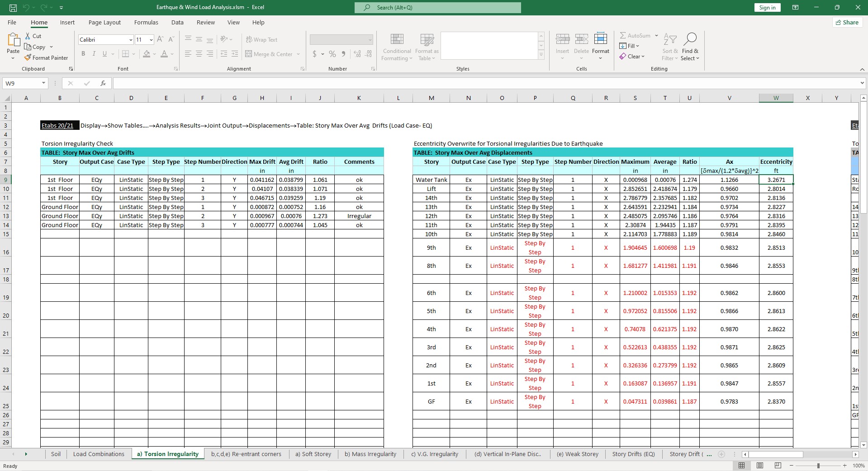Open the Name Box dropdown arrow

tap(43, 83)
